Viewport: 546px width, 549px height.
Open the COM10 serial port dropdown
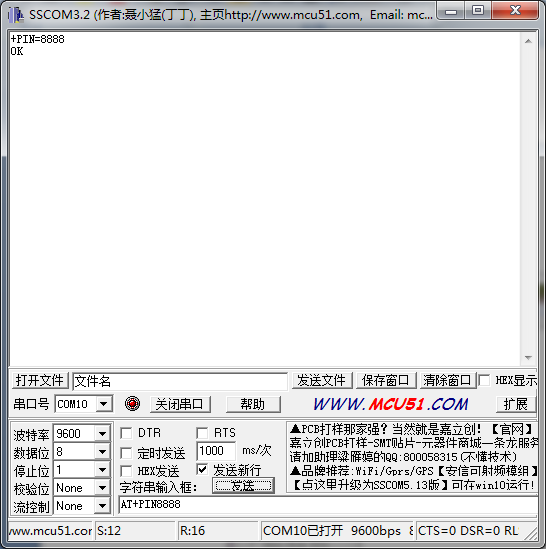click(103, 404)
